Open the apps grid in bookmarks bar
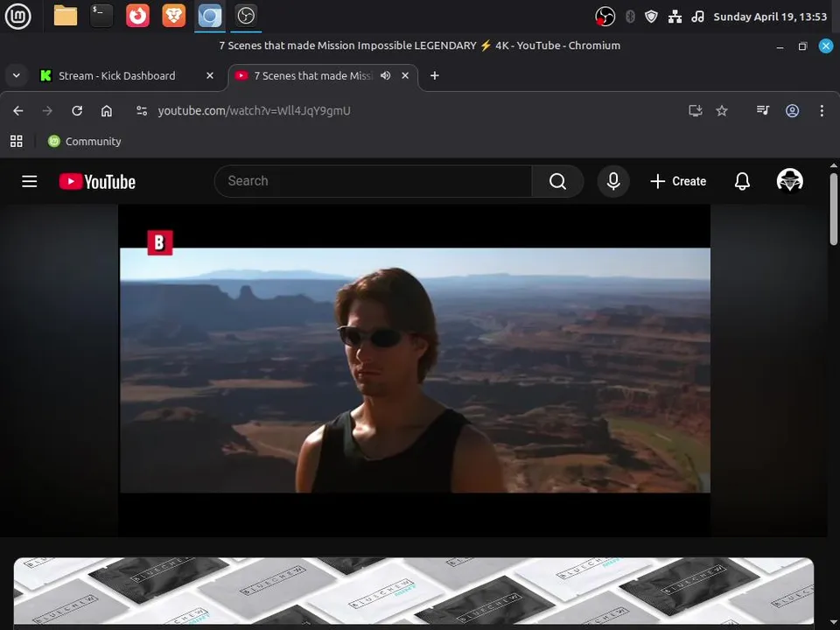 click(x=17, y=142)
